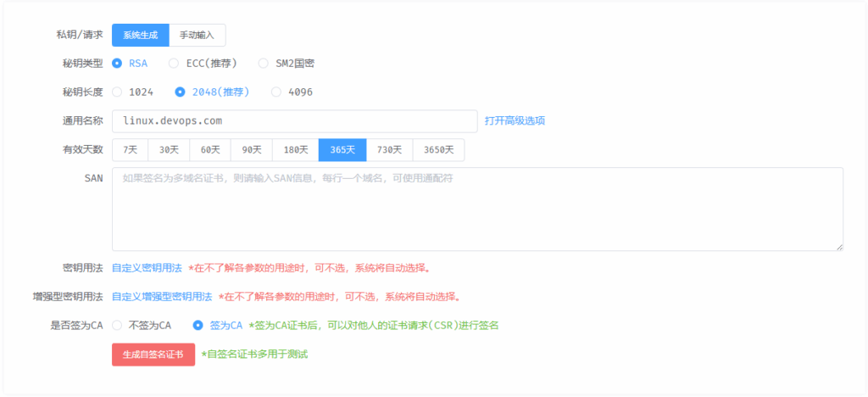Viewport: 868px width, 397px height.
Task: Click the SAN text area resize handle
Action: (x=839, y=247)
